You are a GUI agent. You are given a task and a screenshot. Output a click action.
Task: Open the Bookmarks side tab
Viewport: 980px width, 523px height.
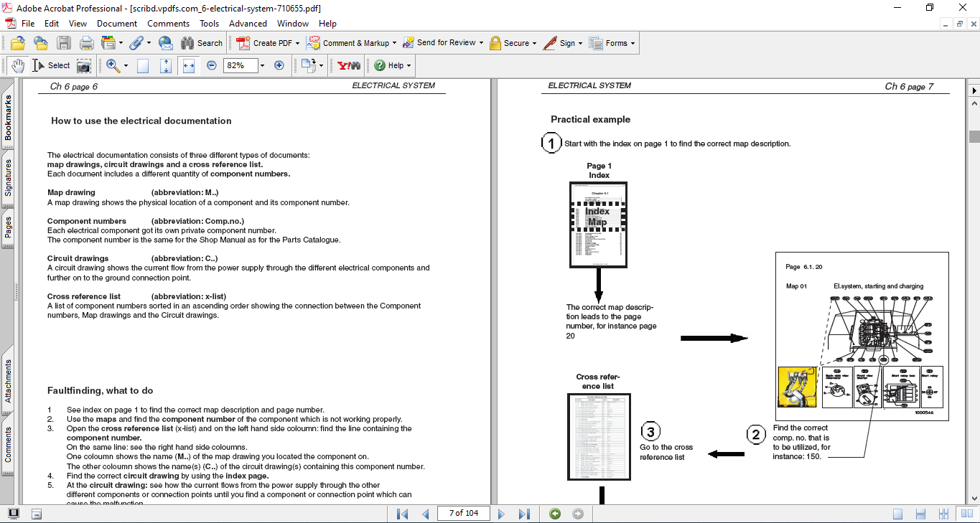pyautogui.click(x=8, y=118)
